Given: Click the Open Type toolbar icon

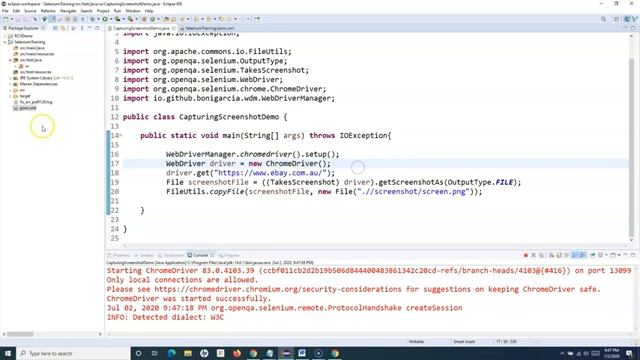Looking at the screenshot, I should pos(166,19).
